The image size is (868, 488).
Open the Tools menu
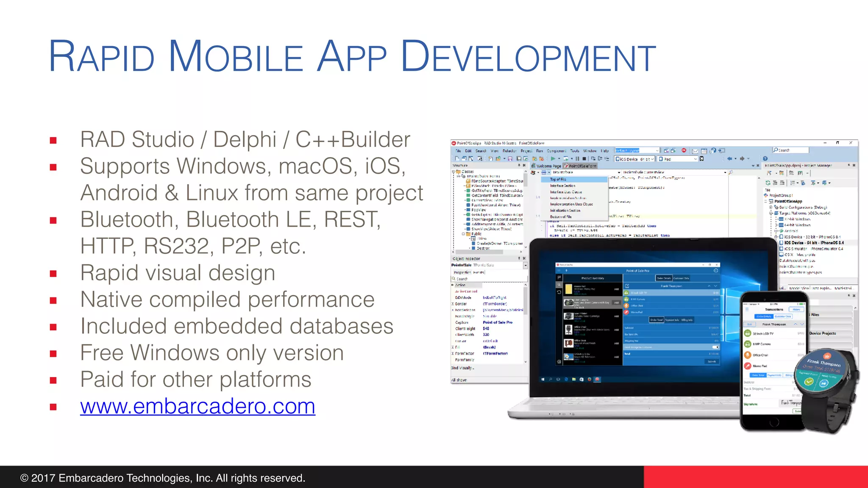(575, 151)
